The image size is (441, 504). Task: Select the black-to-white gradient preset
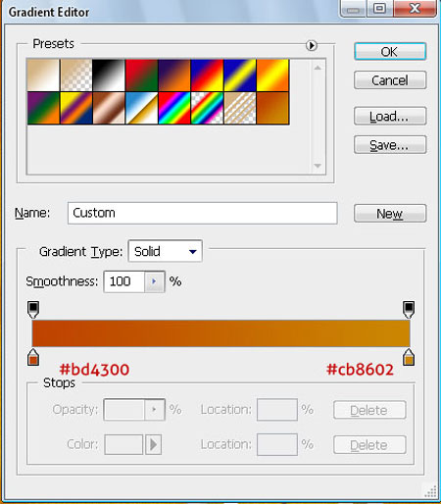109,76
